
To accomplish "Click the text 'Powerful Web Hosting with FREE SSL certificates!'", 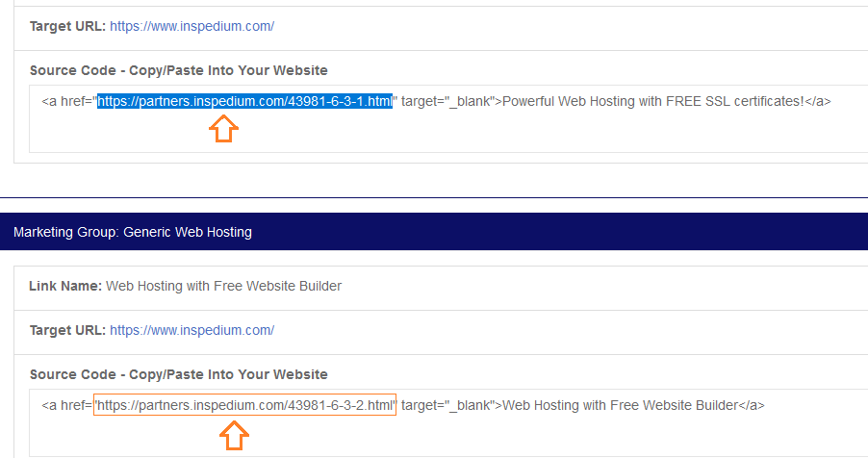I will [653, 101].
